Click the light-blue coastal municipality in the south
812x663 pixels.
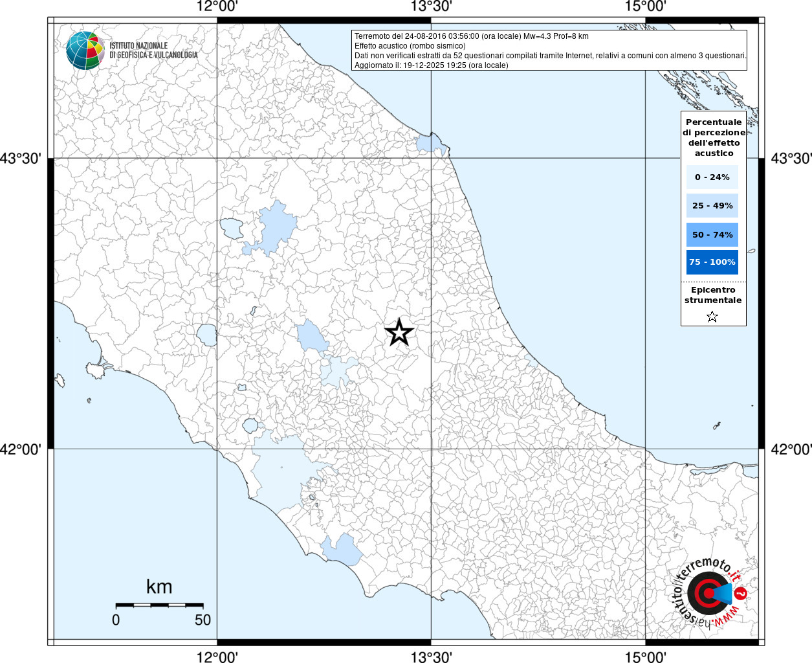pyautogui.click(x=343, y=550)
